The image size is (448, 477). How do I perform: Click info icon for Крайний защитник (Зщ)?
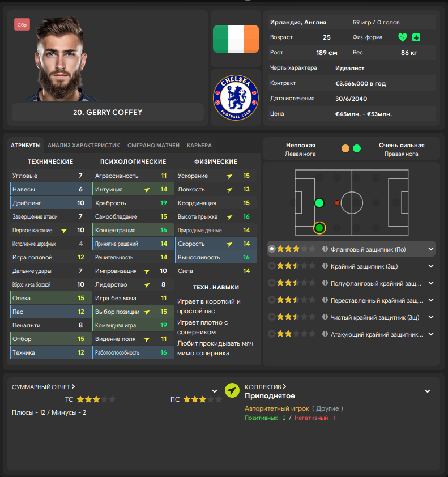pos(325,266)
